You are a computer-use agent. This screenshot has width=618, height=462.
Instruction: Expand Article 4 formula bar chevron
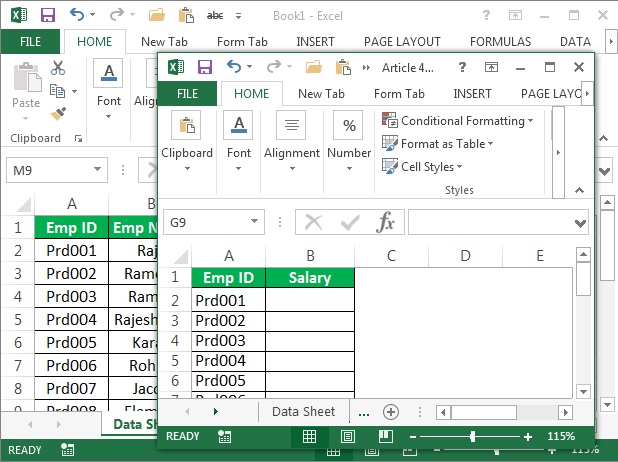pos(580,223)
